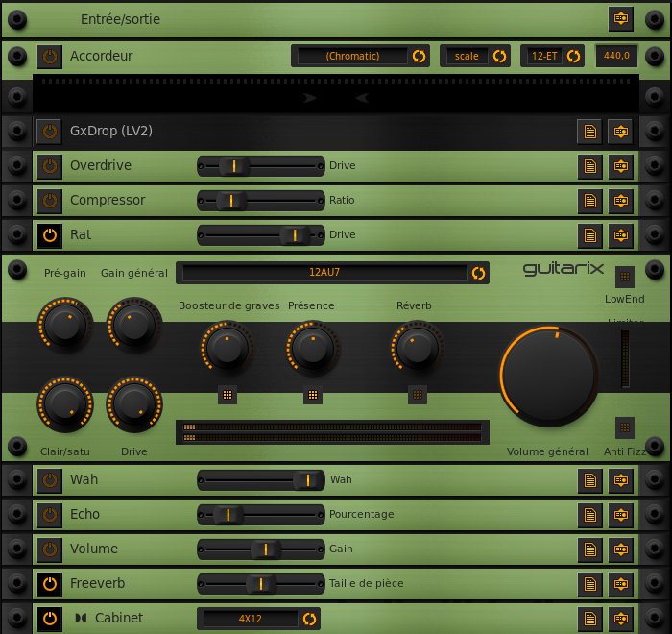Click the 440.0 reference pitch field
Image resolution: width=672 pixels, height=634 pixels.
pos(616,56)
